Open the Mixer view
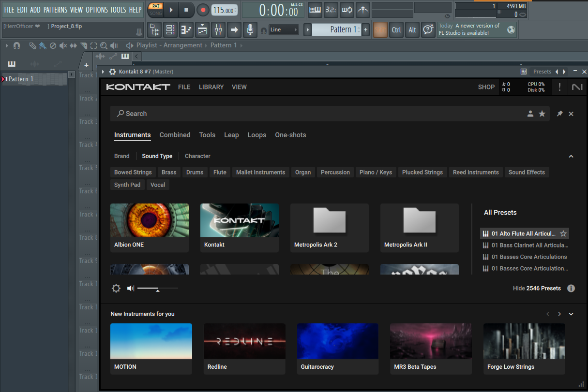 point(218,30)
